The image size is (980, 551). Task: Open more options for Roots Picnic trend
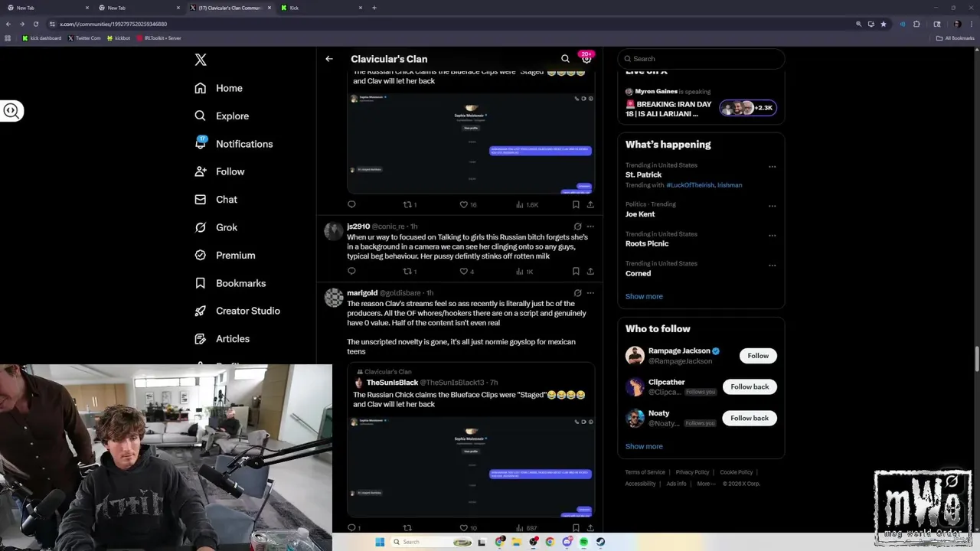coord(772,235)
